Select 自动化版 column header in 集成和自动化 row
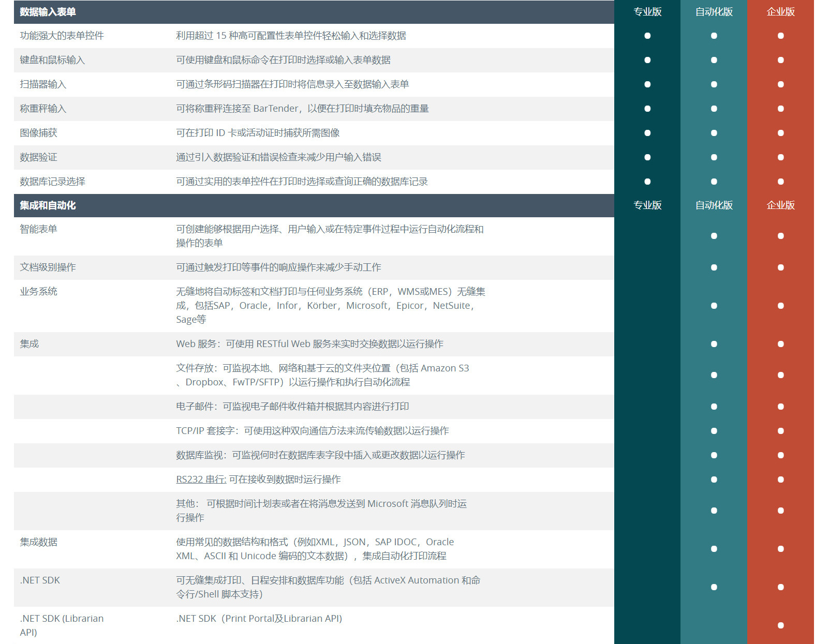This screenshot has height=644, width=829. pyautogui.click(x=714, y=205)
